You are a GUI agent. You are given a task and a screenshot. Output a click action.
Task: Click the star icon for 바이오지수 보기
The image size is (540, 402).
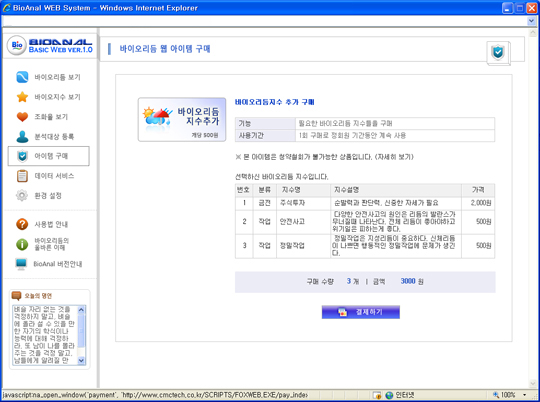point(22,97)
